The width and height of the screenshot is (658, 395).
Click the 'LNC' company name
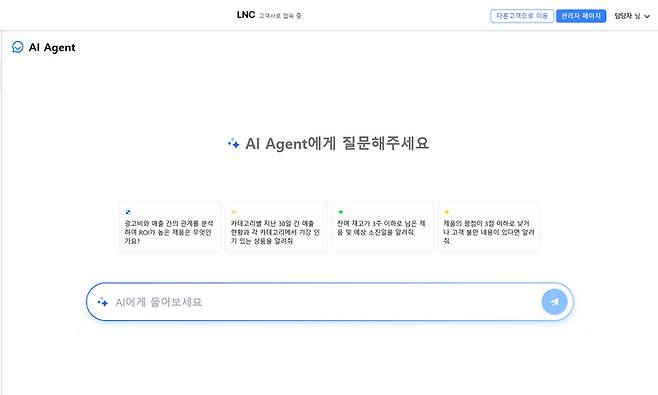246,15
